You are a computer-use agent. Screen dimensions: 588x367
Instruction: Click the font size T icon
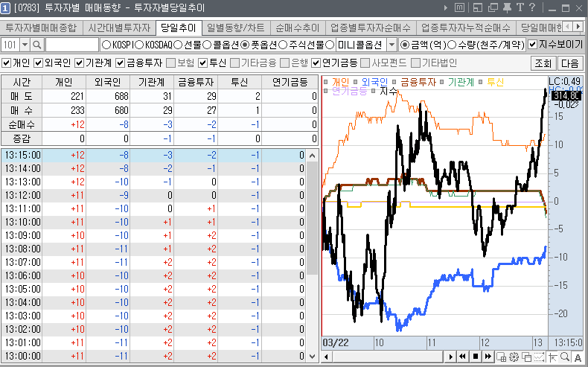(520, 7)
